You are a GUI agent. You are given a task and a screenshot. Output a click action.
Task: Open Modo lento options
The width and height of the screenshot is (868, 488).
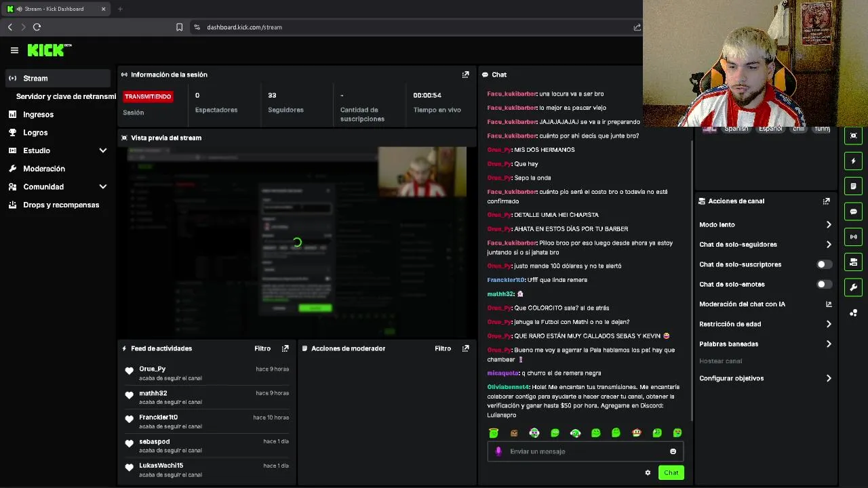point(765,224)
